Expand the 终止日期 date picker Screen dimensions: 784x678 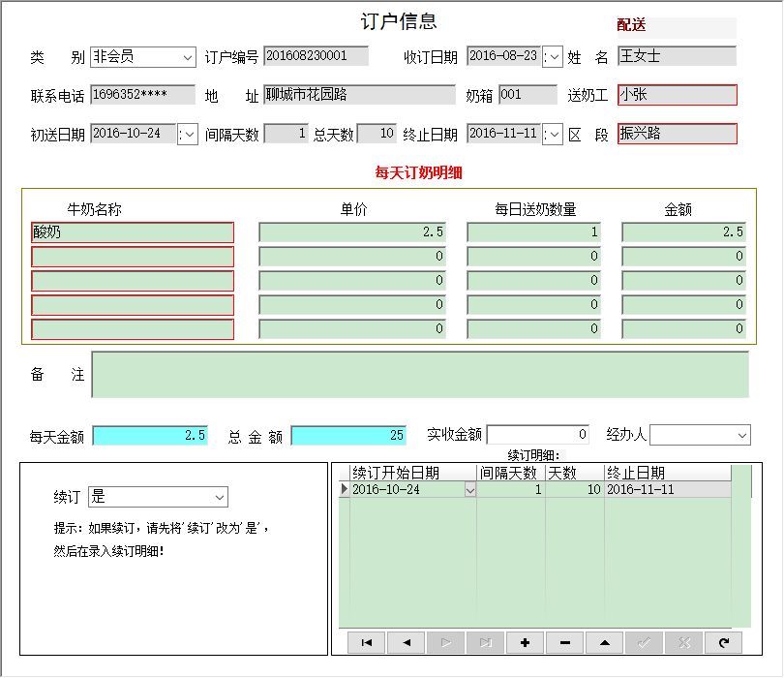coord(553,135)
